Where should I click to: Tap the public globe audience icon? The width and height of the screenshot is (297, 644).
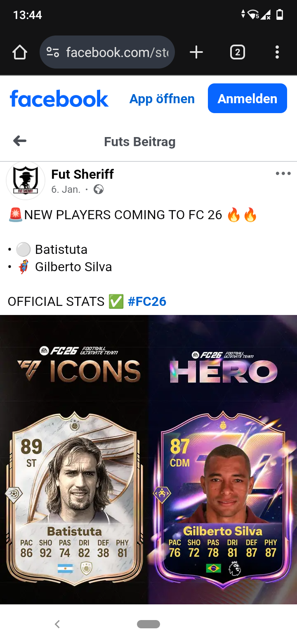coord(99,189)
